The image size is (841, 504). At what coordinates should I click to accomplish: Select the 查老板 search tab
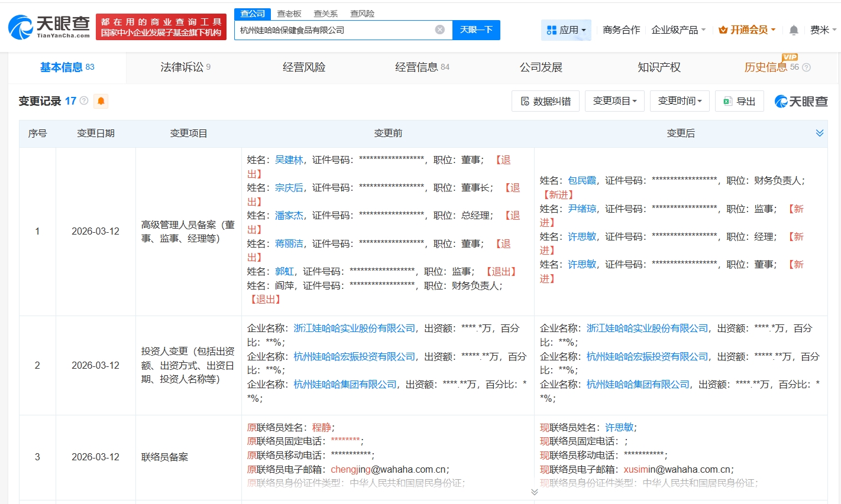pos(289,14)
